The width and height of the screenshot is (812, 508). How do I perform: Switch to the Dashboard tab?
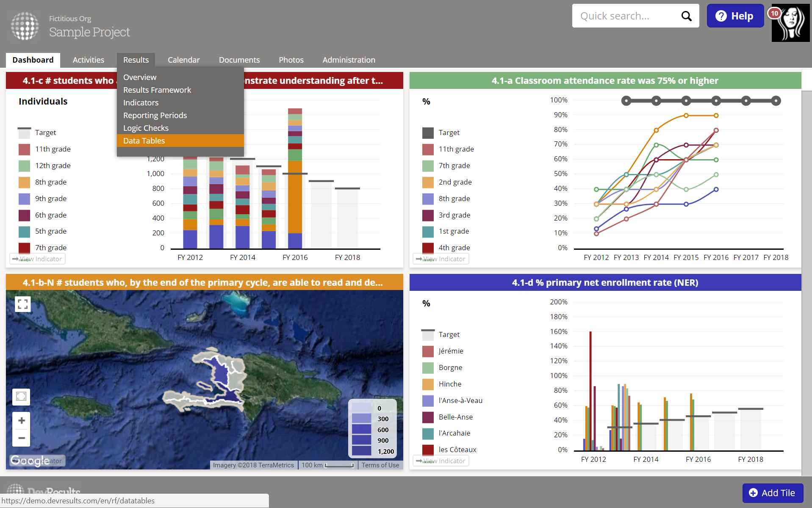pyautogui.click(x=33, y=60)
